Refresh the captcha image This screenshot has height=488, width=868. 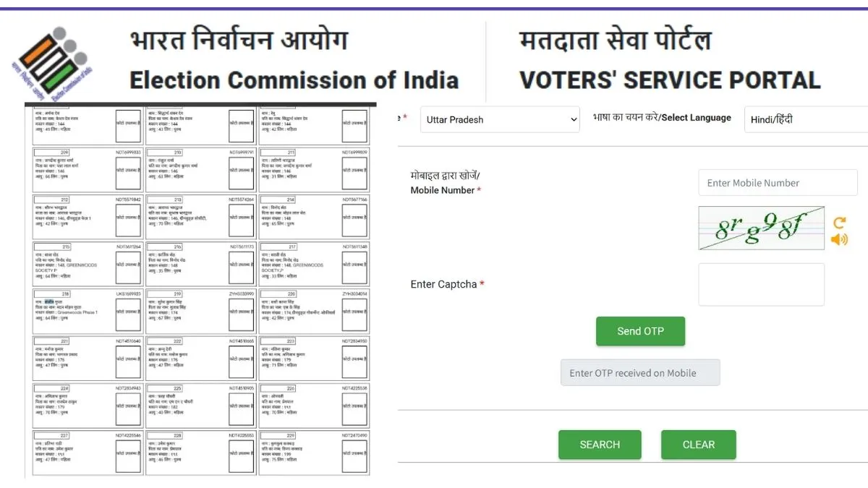pos(839,223)
